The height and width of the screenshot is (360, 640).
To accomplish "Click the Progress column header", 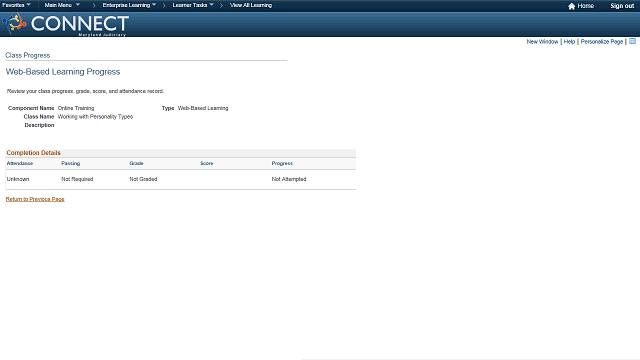I will pyautogui.click(x=282, y=163).
